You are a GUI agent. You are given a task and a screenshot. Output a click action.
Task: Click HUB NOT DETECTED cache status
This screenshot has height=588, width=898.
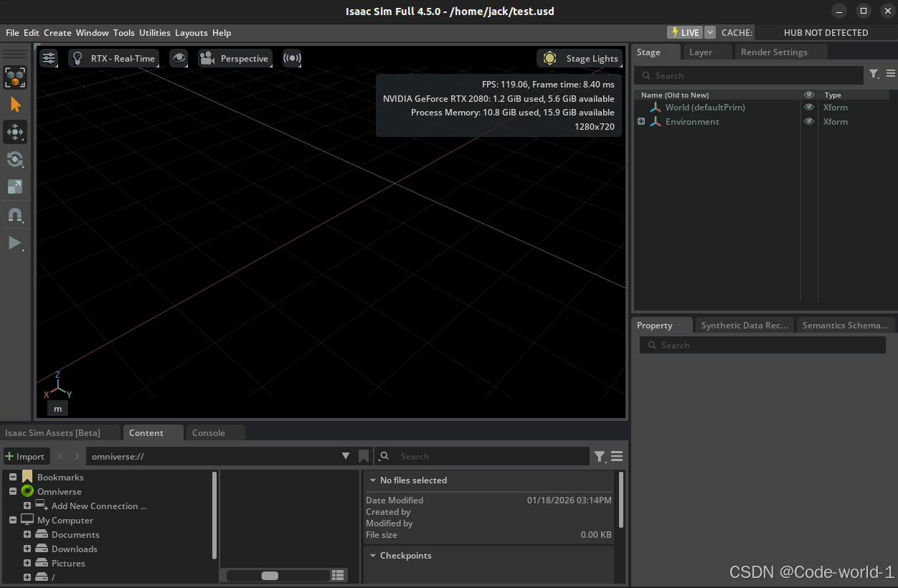coord(826,32)
